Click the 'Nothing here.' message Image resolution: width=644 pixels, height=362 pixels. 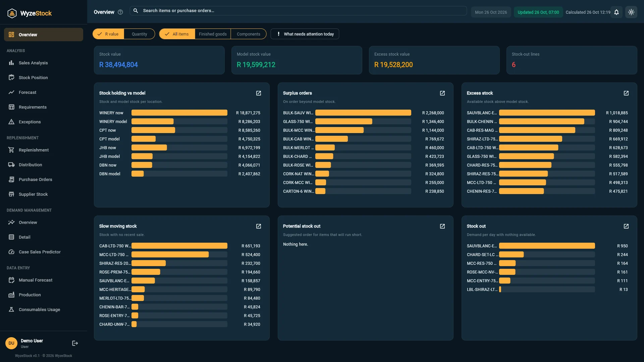(x=296, y=244)
